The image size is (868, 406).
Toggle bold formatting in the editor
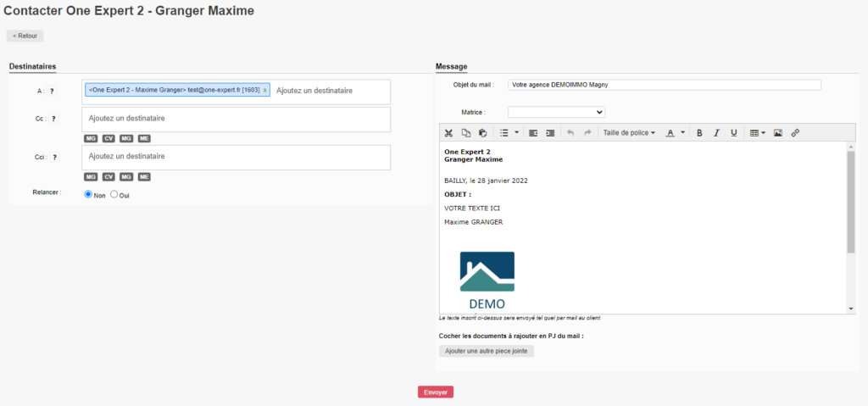pos(699,133)
